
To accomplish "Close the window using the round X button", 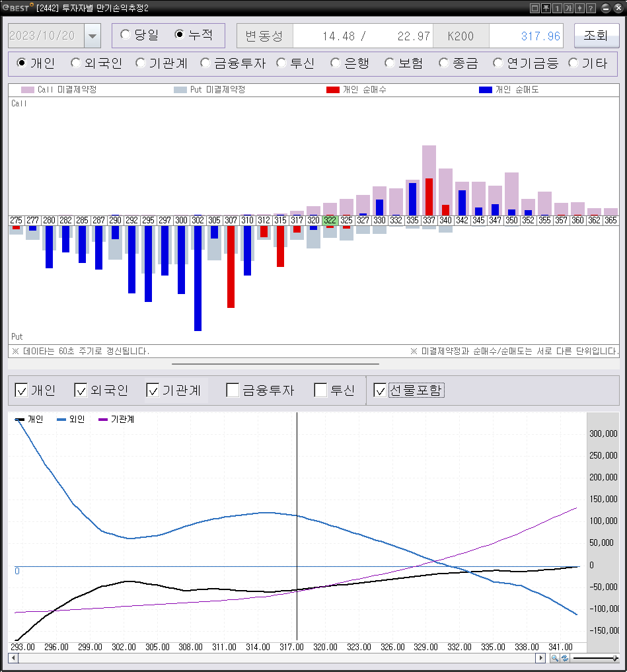I will tap(618, 8).
